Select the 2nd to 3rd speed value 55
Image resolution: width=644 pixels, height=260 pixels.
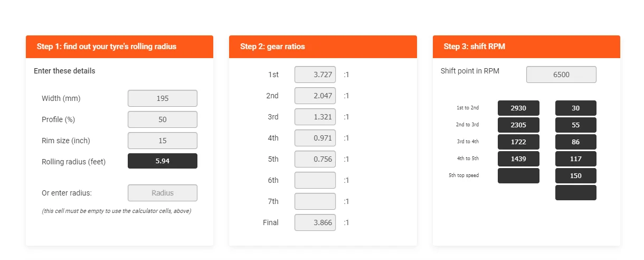[x=576, y=125]
